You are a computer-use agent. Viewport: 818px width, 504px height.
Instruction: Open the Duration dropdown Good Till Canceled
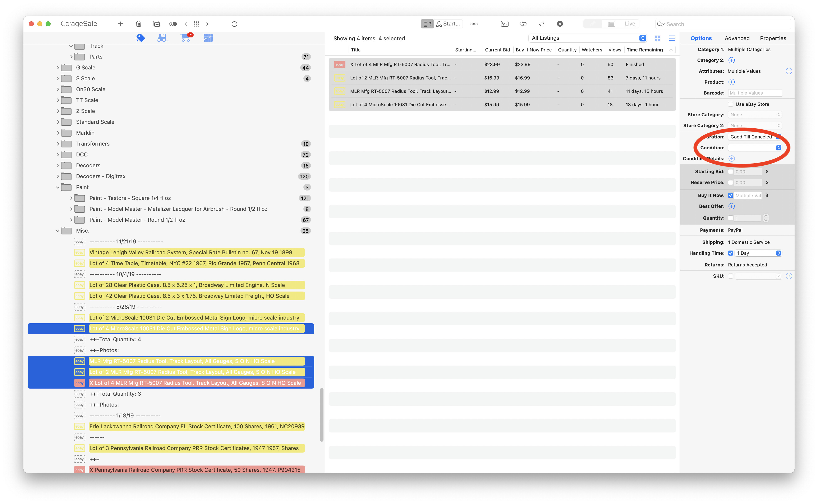(754, 137)
